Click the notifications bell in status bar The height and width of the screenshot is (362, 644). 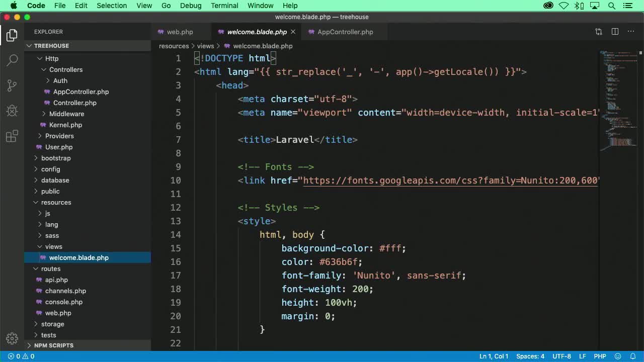633,356
